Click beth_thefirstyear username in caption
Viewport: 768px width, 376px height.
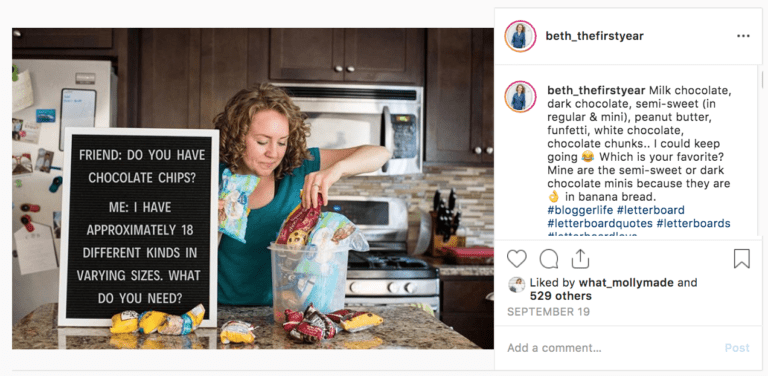596,91
